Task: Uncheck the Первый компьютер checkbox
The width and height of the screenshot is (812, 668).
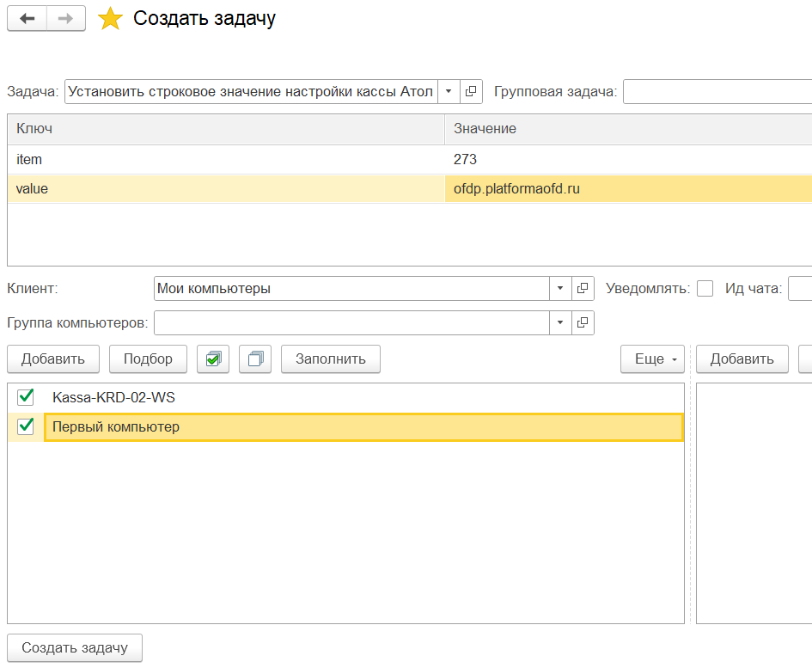Action: coord(26,426)
